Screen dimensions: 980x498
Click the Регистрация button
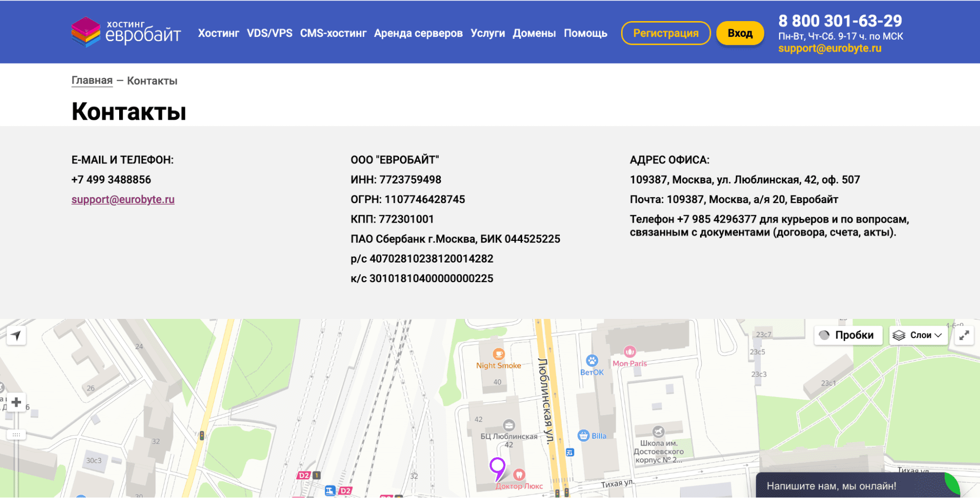coord(665,33)
